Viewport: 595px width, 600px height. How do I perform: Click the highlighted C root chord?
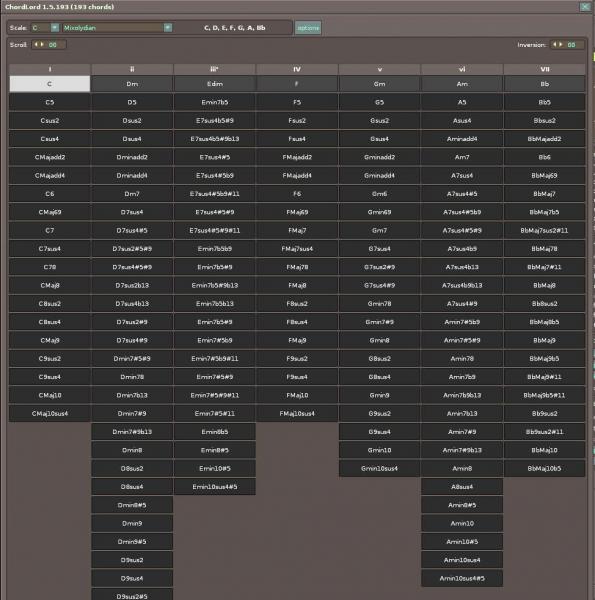[50, 84]
